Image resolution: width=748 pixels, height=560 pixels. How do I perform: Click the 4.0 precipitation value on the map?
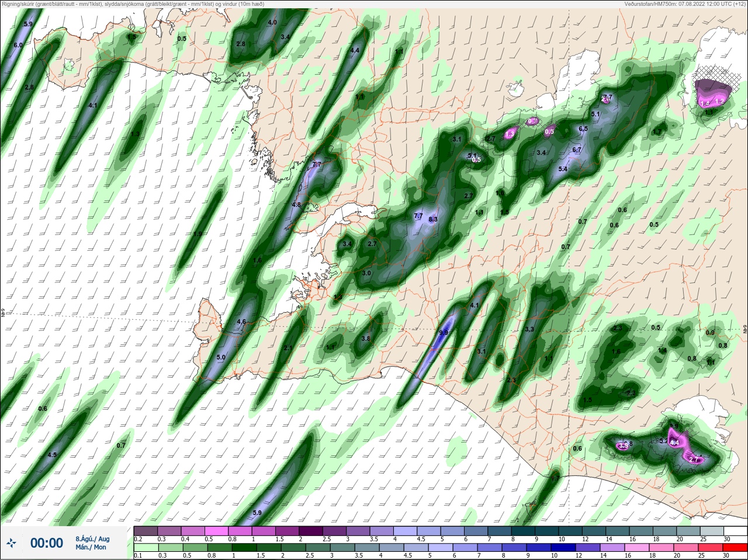272,23
